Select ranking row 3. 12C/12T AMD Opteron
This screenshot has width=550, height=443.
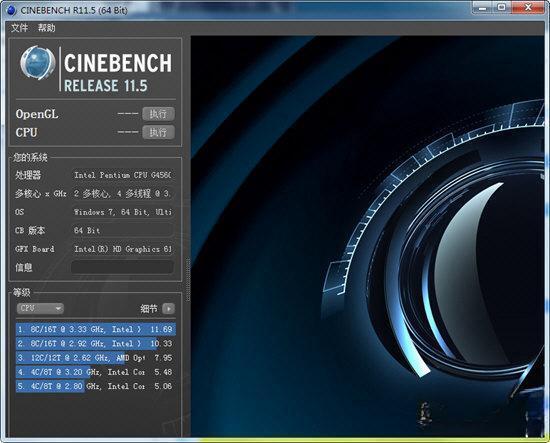click(x=95, y=358)
